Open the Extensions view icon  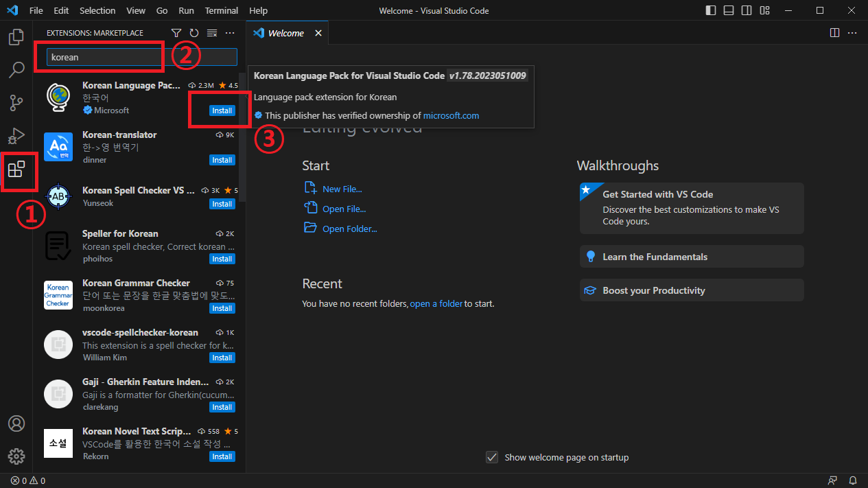point(16,169)
